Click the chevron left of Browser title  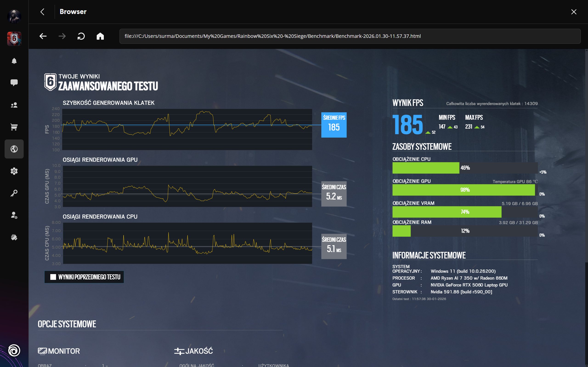click(x=42, y=12)
